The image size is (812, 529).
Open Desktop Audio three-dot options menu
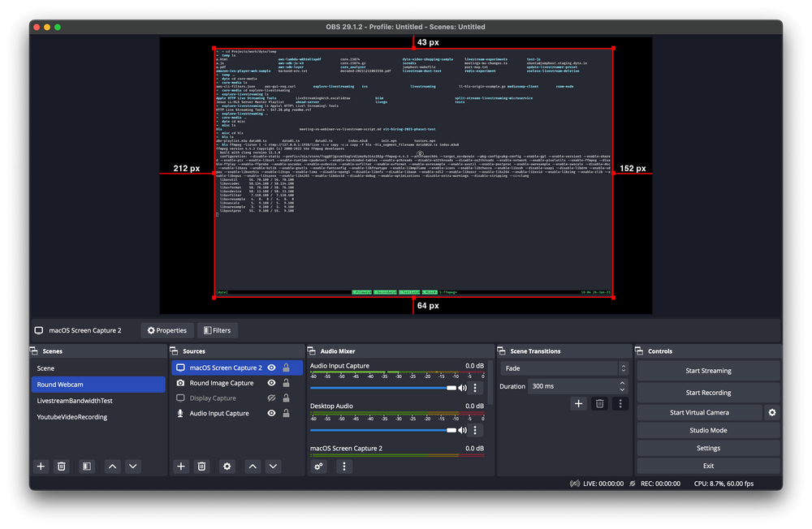point(476,430)
